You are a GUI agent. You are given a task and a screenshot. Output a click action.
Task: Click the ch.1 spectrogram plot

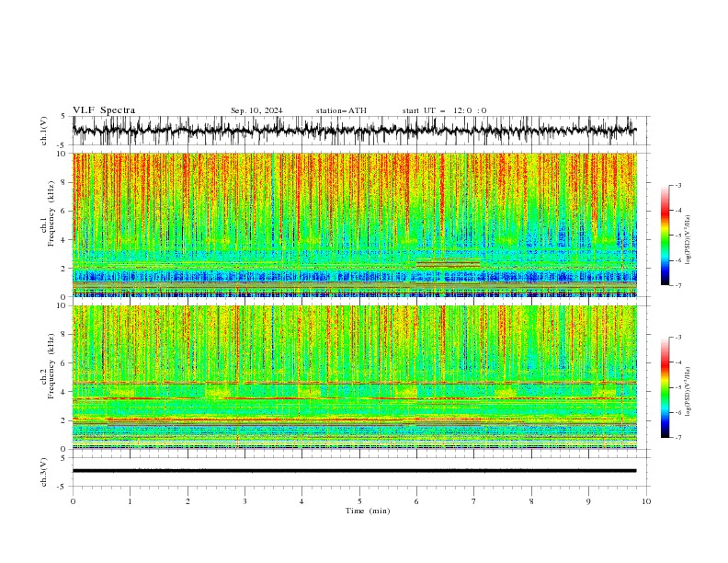coord(354,224)
